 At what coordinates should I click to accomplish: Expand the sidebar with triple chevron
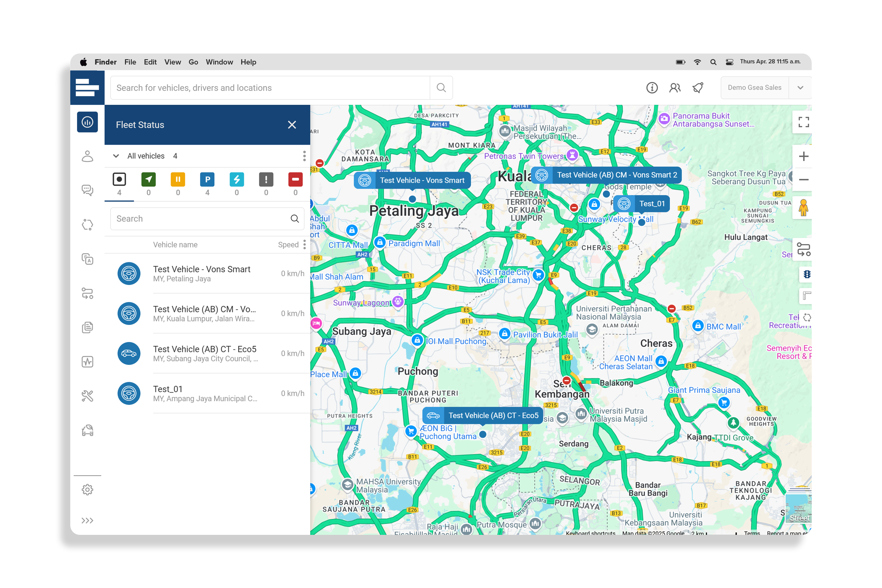tap(87, 520)
